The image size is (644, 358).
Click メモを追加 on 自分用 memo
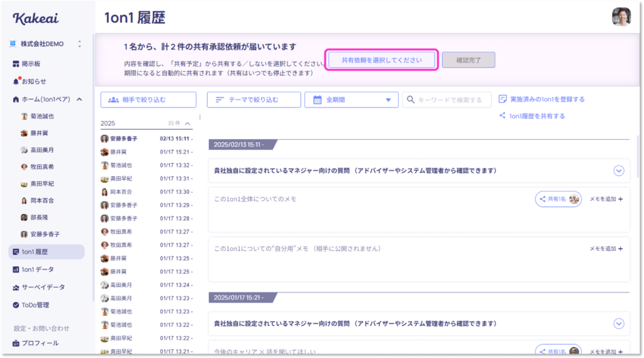point(606,249)
